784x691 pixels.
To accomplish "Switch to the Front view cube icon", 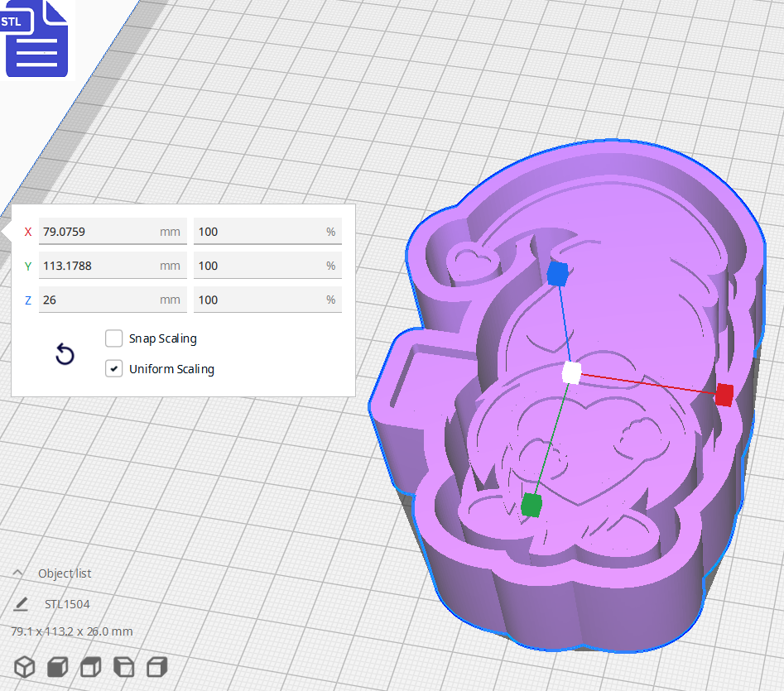I will tap(56, 667).
